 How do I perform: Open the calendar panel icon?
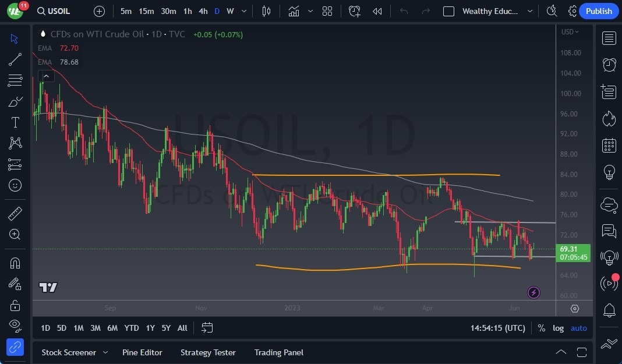[609, 146]
